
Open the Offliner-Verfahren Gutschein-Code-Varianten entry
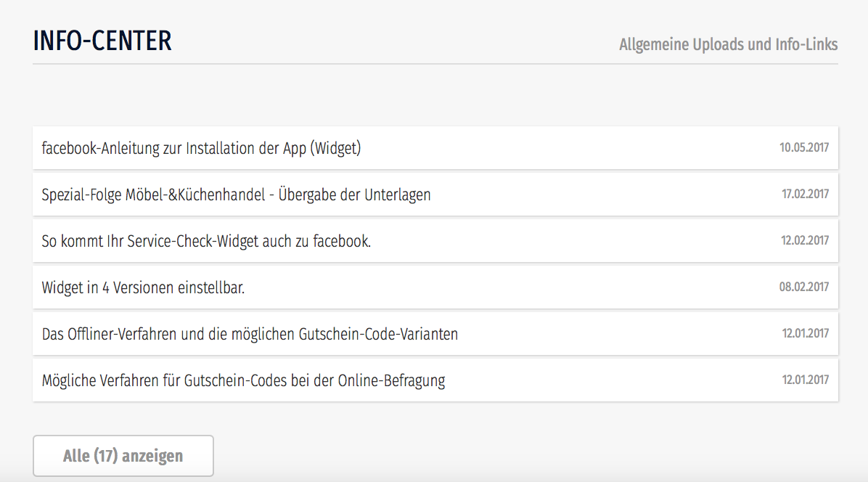[x=250, y=334]
